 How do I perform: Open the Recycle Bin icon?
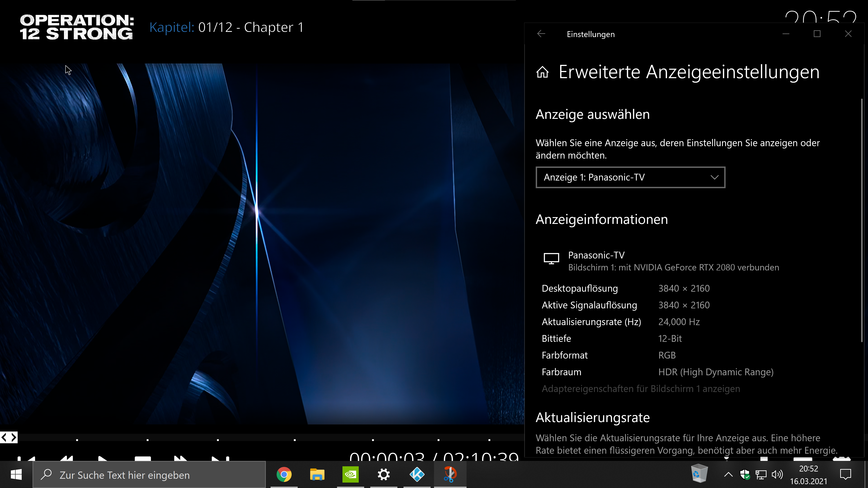coord(699,473)
